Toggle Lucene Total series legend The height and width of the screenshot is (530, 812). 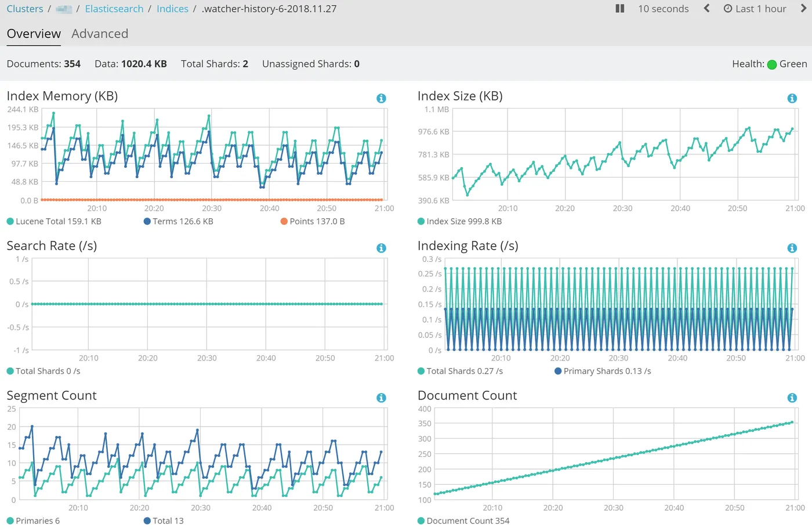pos(54,221)
